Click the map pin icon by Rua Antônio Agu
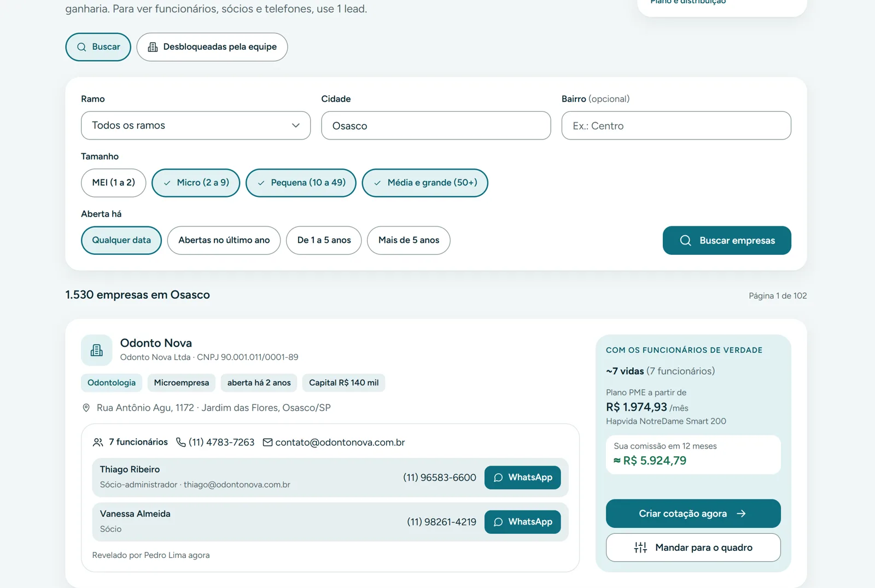This screenshot has height=588, width=875. [86, 408]
